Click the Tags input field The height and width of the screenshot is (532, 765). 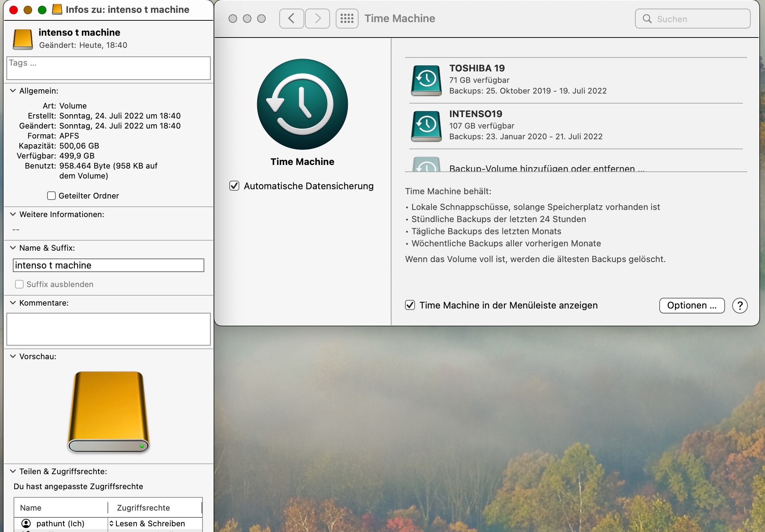click(x=109, y=68)
